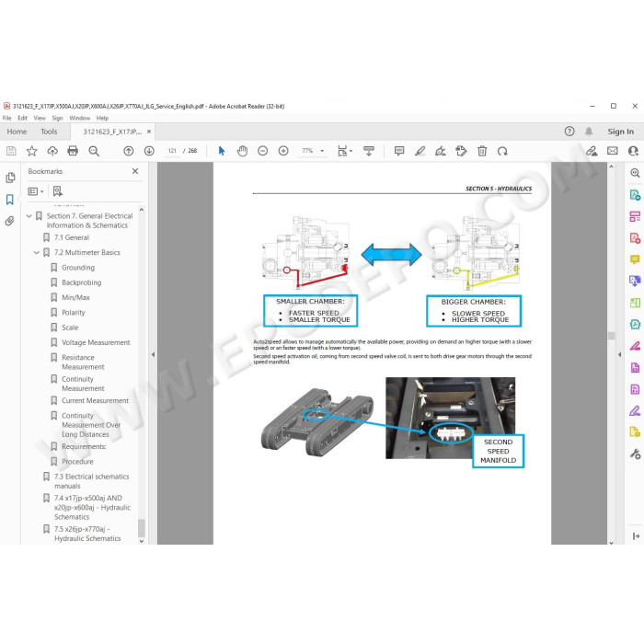The image size is (644, 644).
Task: Zoom in with plus icon
Action: (283, 151)
